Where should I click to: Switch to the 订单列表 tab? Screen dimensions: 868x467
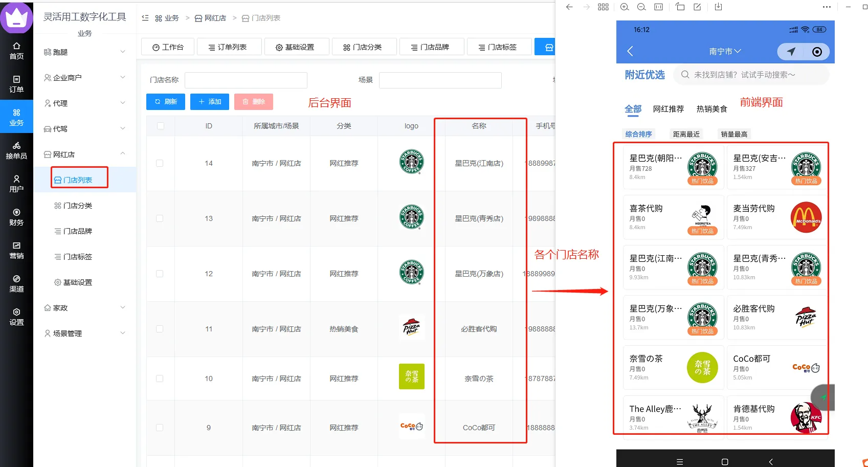click(229, 47)
